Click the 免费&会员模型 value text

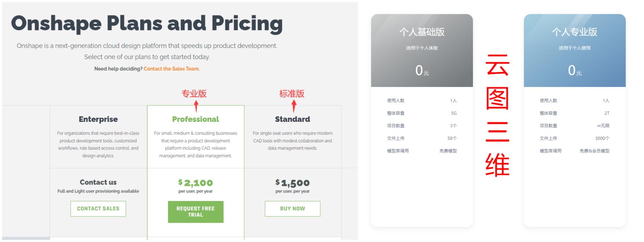click(594, 151)
